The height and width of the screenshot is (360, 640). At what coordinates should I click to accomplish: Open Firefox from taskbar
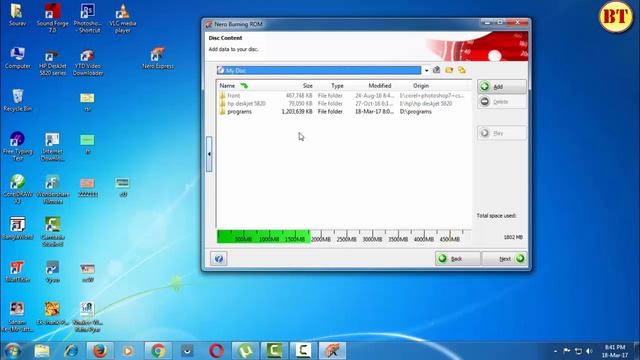click(100, 351)
